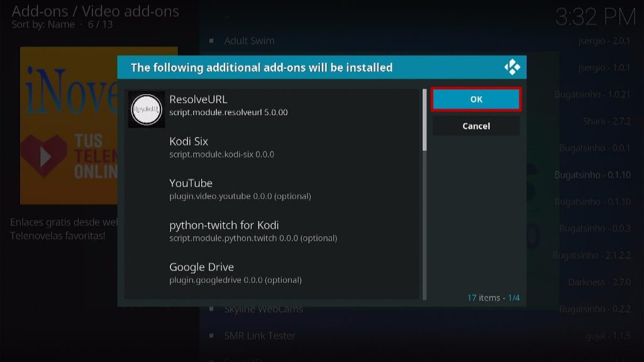Open SMR Link Tester in background list

coord(260,336)
